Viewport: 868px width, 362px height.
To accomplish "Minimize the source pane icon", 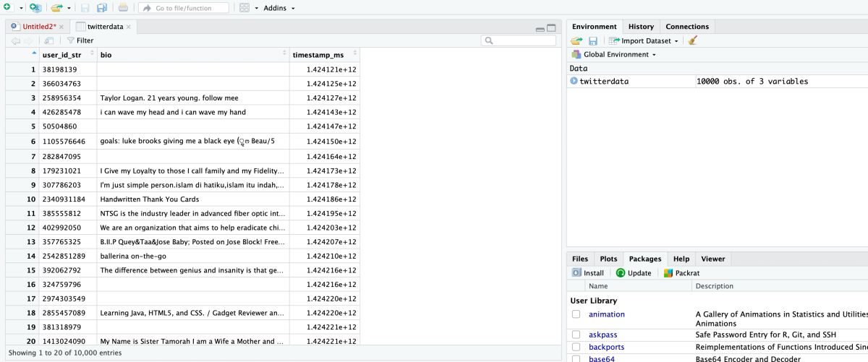I will click(540, 29).
